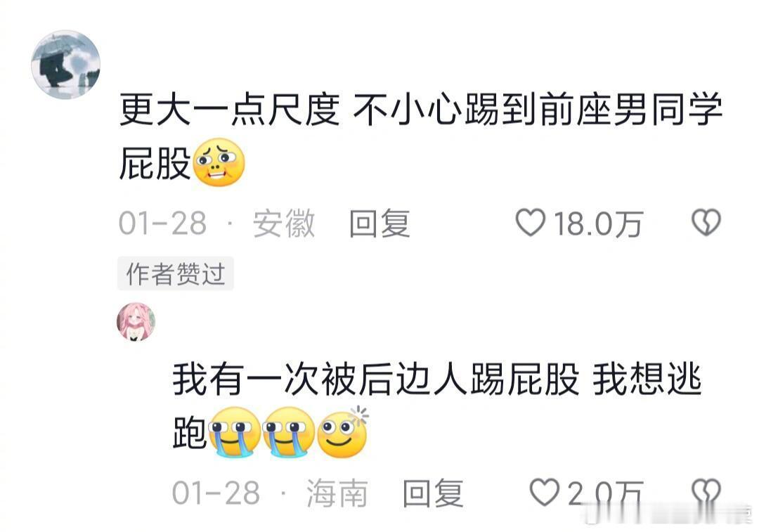Like the reply from 海南 user
This screenshot has height=532, width=759.
tap(545, 493)
